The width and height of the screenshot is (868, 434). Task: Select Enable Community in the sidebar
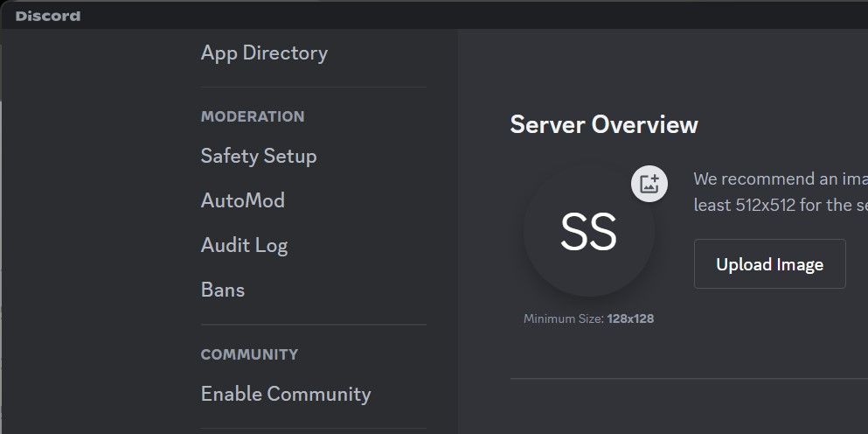(286, 395)
